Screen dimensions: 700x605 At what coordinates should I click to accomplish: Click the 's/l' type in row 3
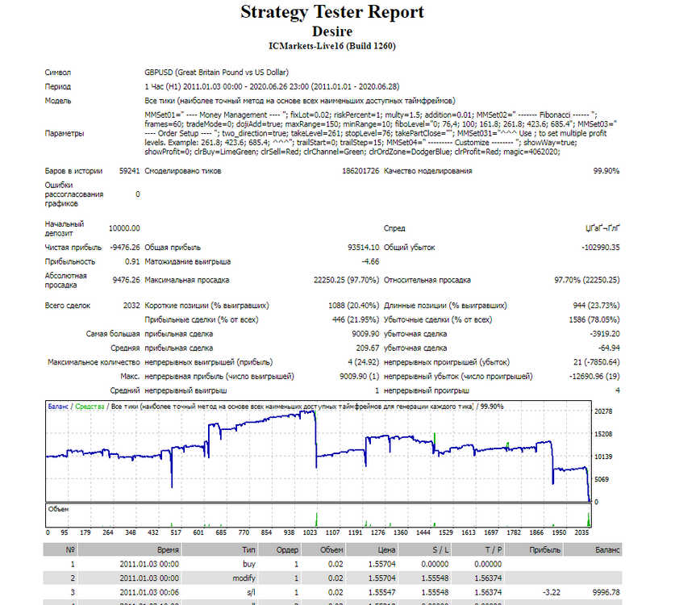(252, 593)
